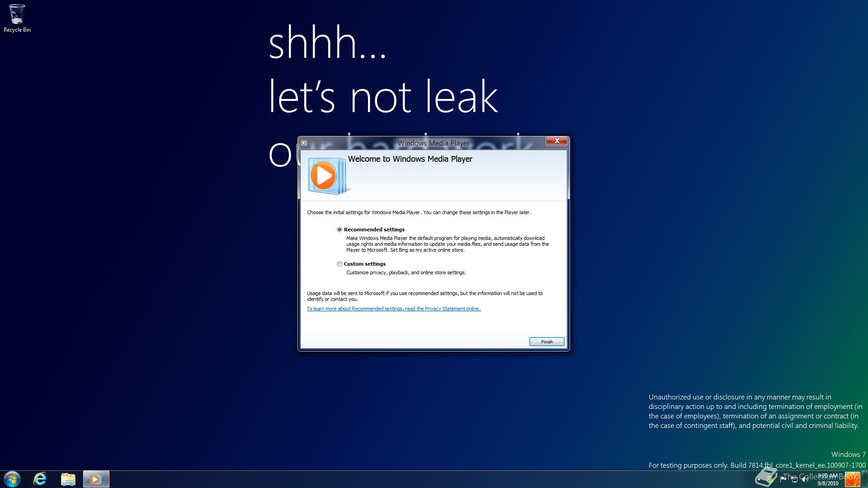Click the network status tray icon
Viewport: 868px width, 488px height.
(794, 479)
